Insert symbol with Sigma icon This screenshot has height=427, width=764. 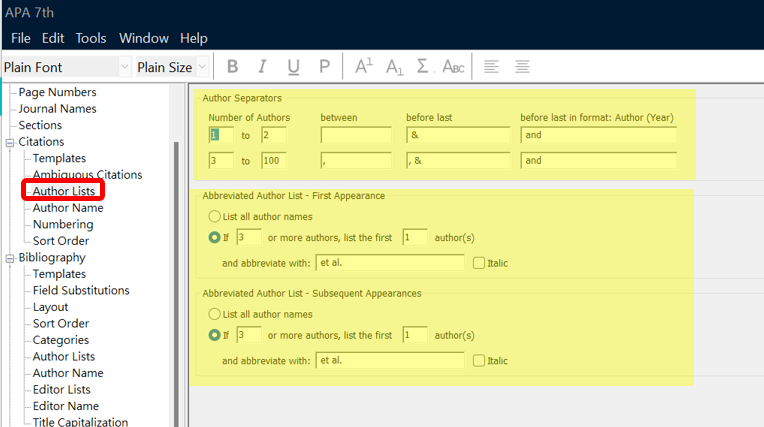click(423, 66)
